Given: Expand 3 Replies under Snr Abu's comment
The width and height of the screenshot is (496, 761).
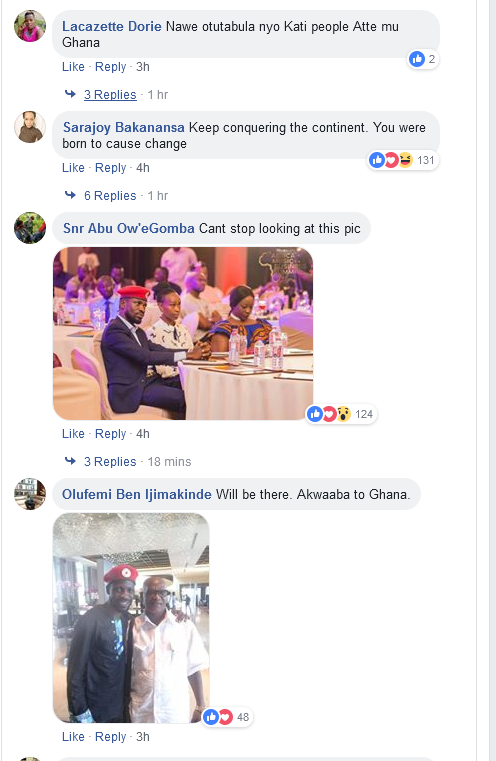Looking at the screenshot, I should point(110,462).
